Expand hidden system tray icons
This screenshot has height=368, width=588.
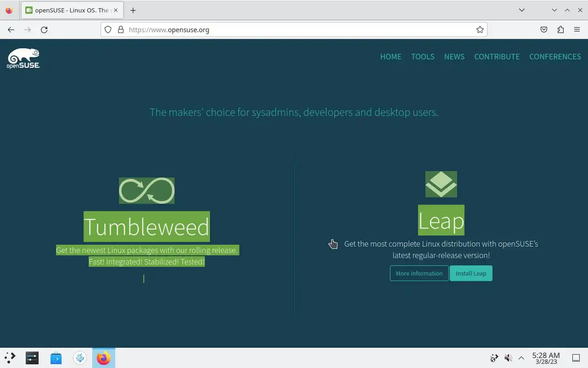click(x=521, y=358)
